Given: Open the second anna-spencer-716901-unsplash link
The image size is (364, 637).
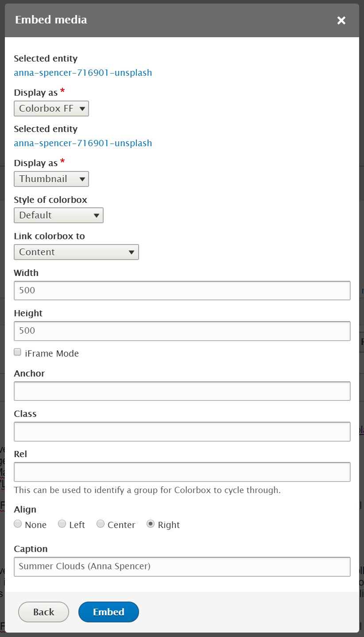Looking at the screenshot, I should 83,143.
